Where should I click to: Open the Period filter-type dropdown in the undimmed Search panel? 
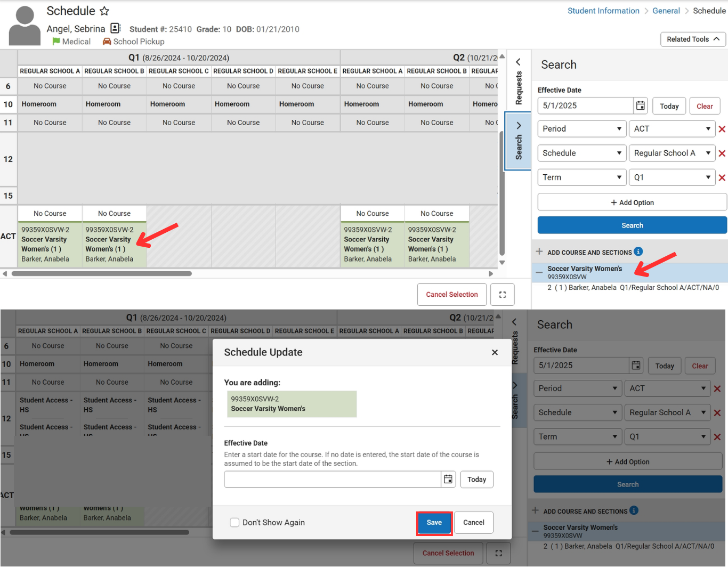click(582, 129)
